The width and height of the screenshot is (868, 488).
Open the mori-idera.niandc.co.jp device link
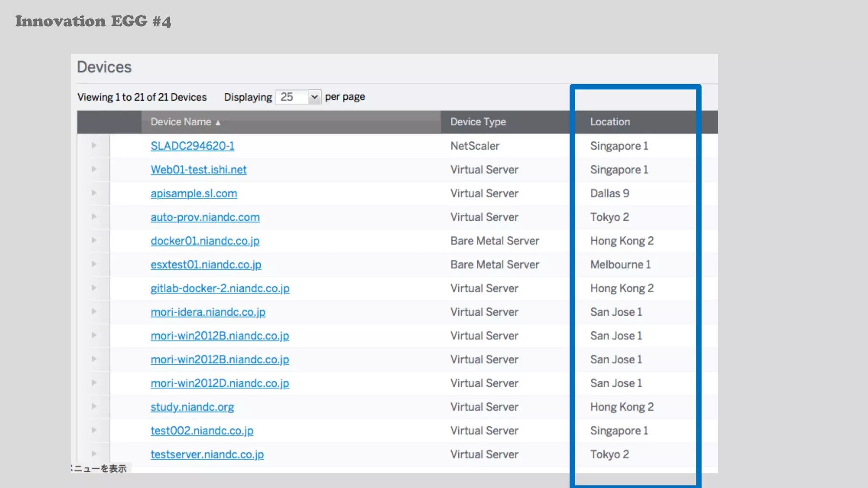(208, 312)
